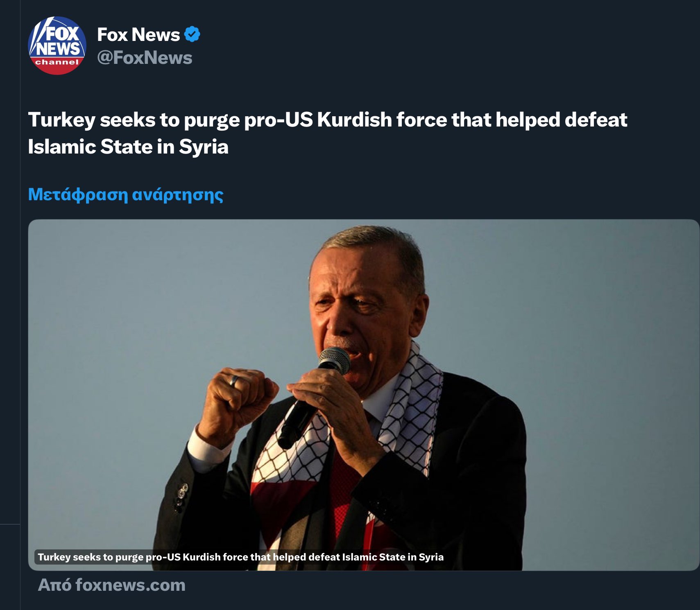Open the Fox News profile avatar
This screenshot has width=700, height=610.
pyautogui.click(x=57, y=45)
